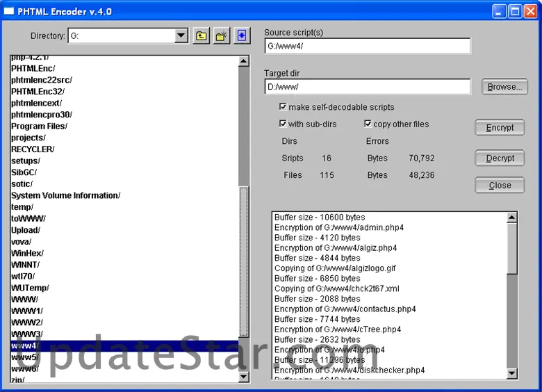The width and height of the screenshot is (542, 392).
Task: Click the up one directory level icon
Action: tap(201, 36)
